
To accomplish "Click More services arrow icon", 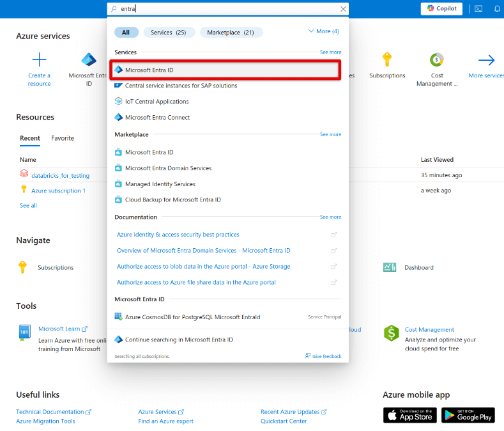I will pyautogui.click(x=486, y=60).
